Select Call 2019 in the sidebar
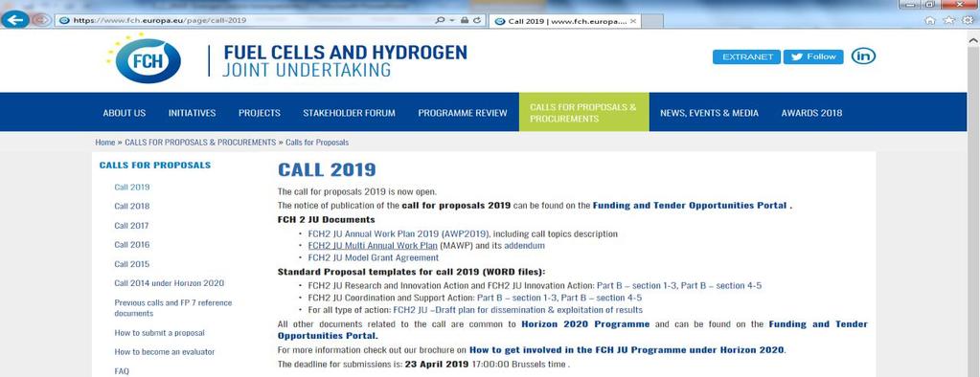This screenshot has width=980, height=377. pyautogui.click(x=132, y=188)
